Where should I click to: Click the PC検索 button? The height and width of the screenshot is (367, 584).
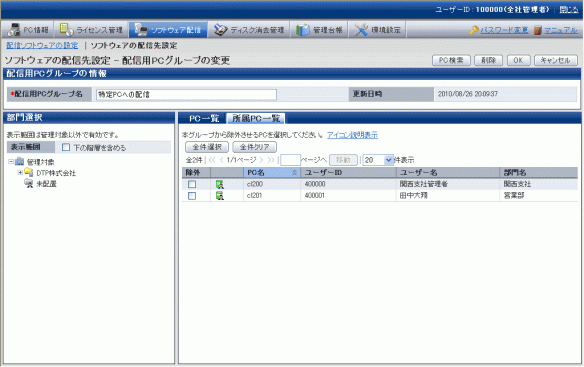451,60
